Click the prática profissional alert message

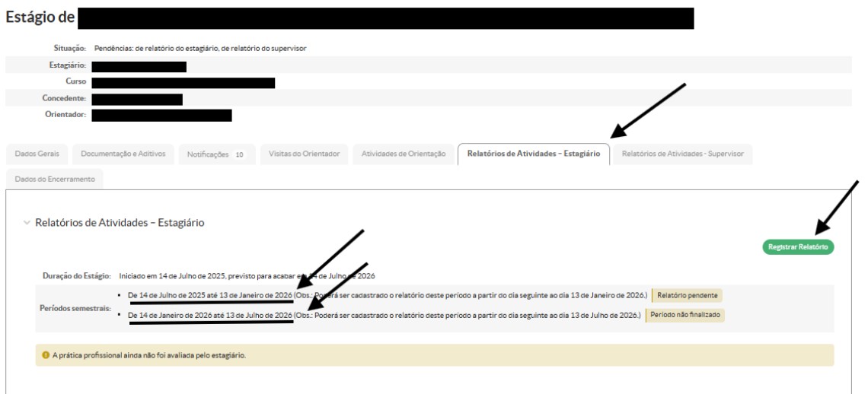[x=149, y=355]
